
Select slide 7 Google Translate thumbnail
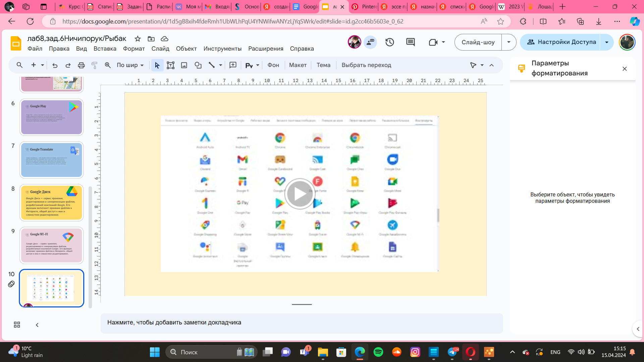click(x=51, y=160)
